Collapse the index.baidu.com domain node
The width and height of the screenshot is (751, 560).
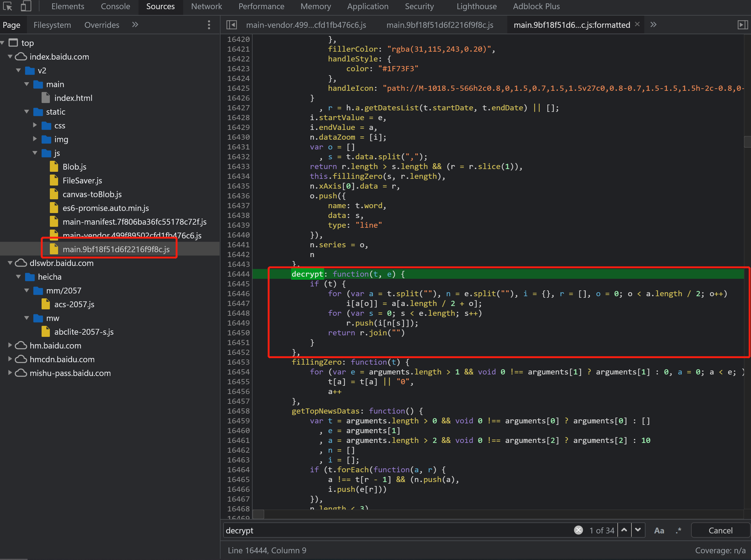coord(10,56)
